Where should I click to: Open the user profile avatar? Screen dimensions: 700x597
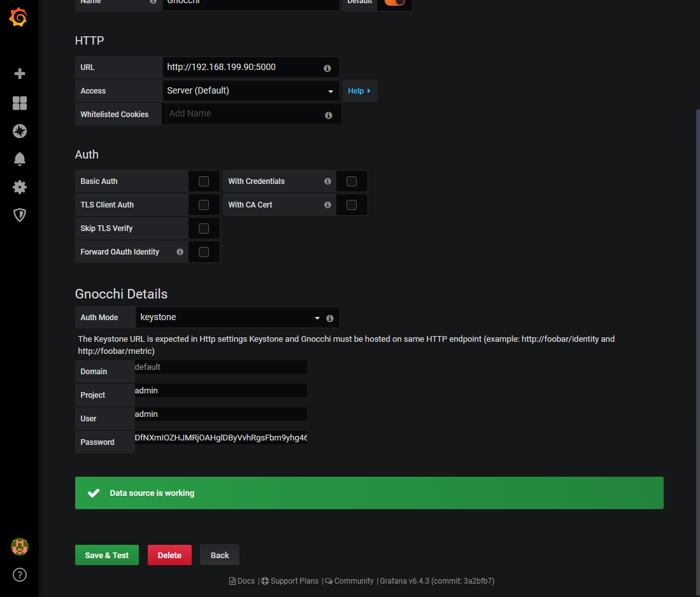click(x=19, y=546)
